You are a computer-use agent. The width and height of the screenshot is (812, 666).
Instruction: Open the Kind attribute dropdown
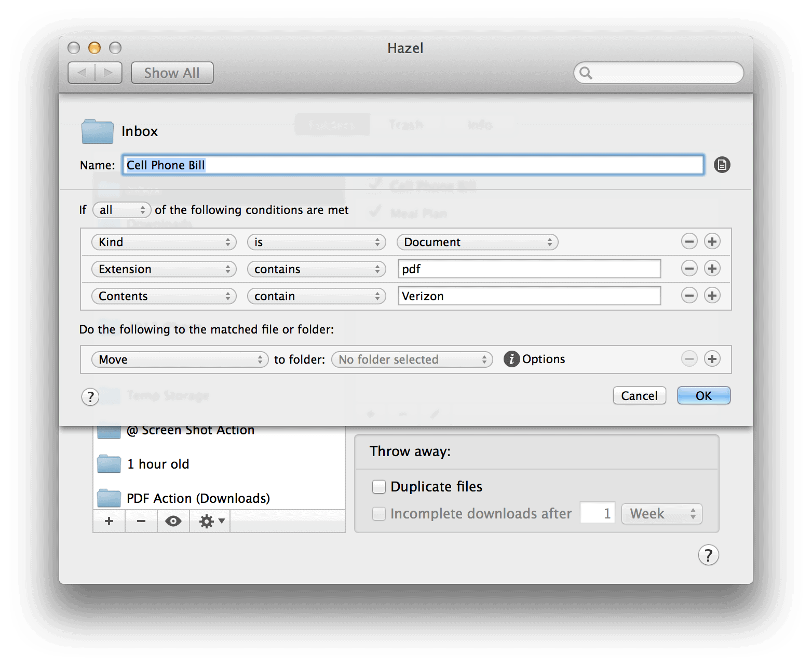point(164,242)
